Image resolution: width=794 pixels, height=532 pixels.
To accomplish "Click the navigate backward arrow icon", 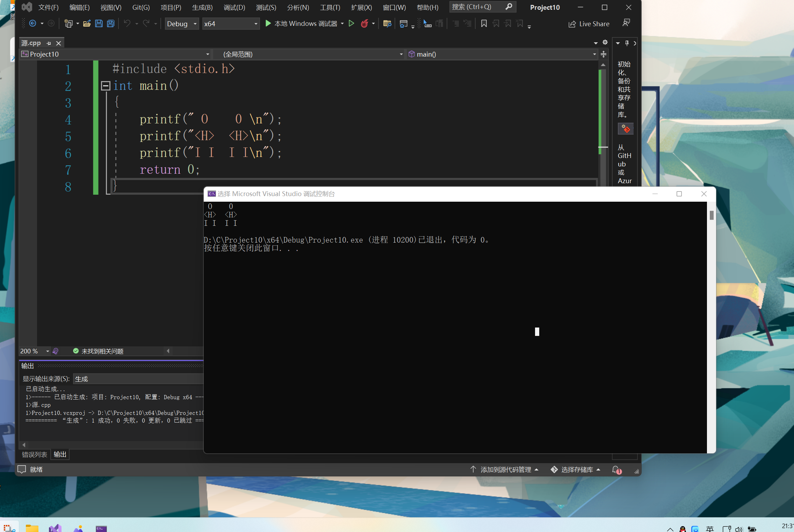I will [x=33, y=24].
